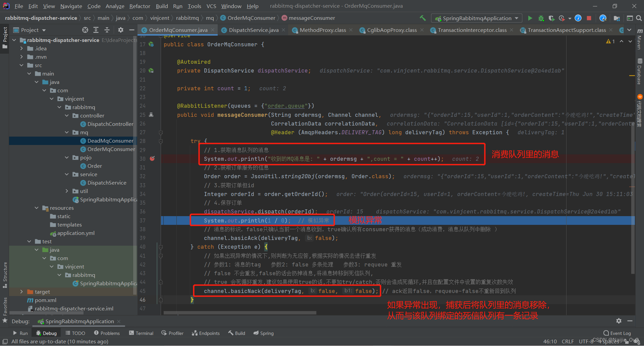Click the autowired gutter icon at line 20
Screen dimensions: 644x346
[151, 70]
